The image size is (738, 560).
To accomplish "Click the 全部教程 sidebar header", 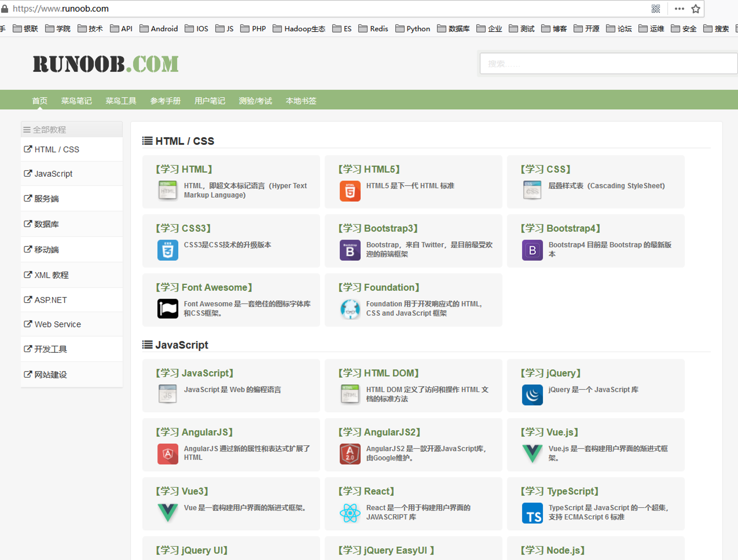I will (72, 130).
